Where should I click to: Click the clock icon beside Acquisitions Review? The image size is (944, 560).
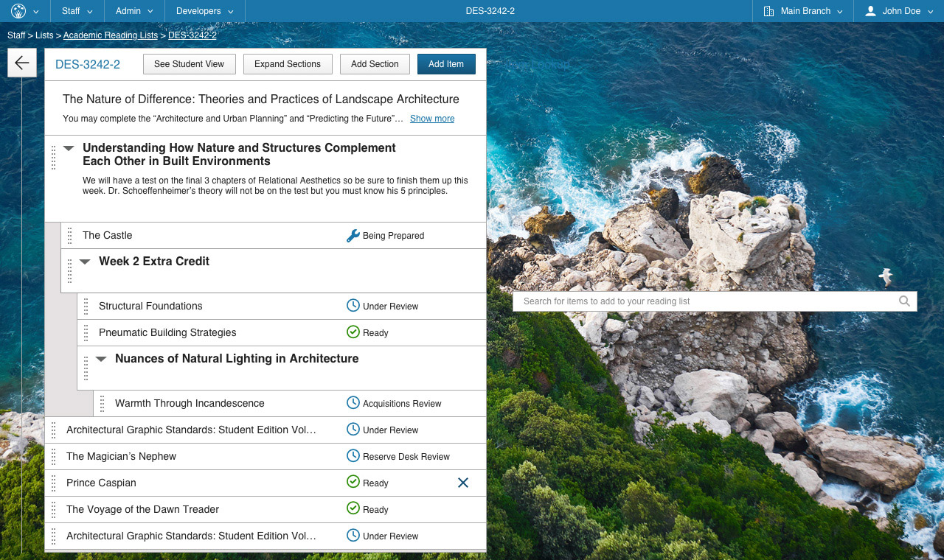tap(353, 403)
